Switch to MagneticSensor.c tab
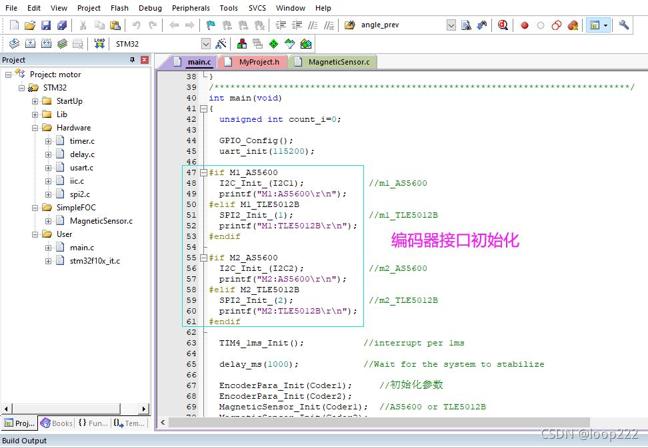The width and height of the screenshot is (648, 448). (x=334, y=62)
